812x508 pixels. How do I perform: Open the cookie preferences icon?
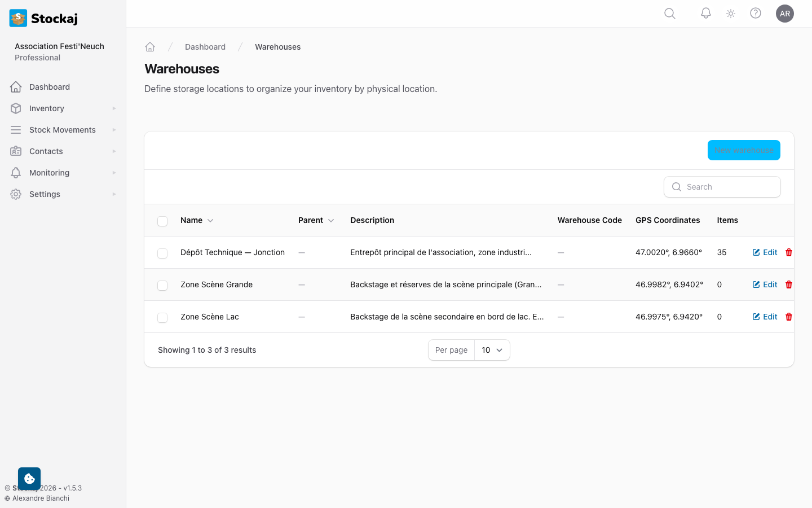pyautogui.click(x=29, y=479)
